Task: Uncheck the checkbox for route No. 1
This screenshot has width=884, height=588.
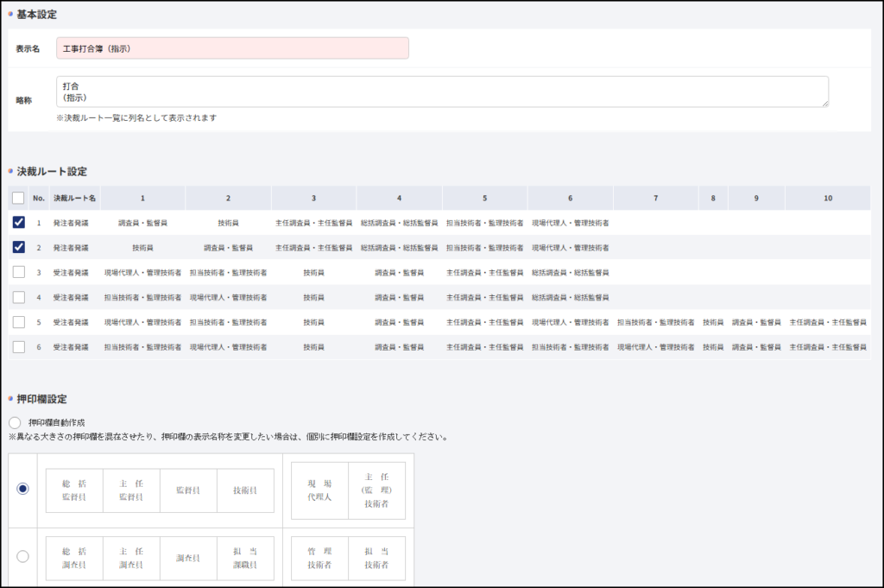Action: coord(19,222)
